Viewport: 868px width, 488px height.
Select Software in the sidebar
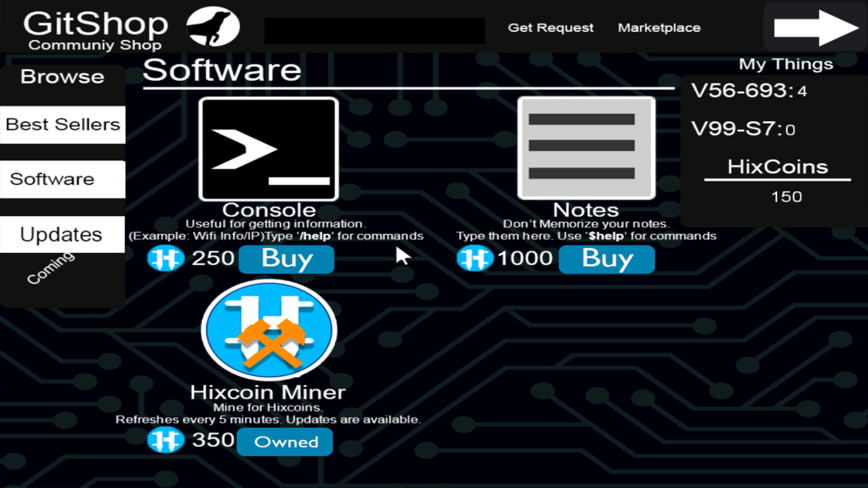(x=52, y=179)
